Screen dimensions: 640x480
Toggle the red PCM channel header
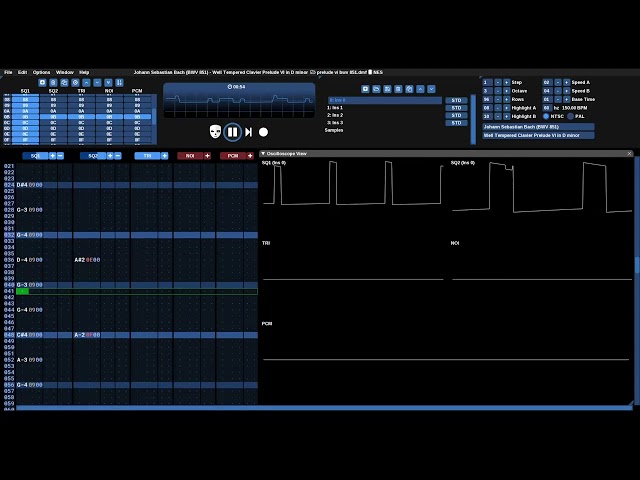[233, 156]
